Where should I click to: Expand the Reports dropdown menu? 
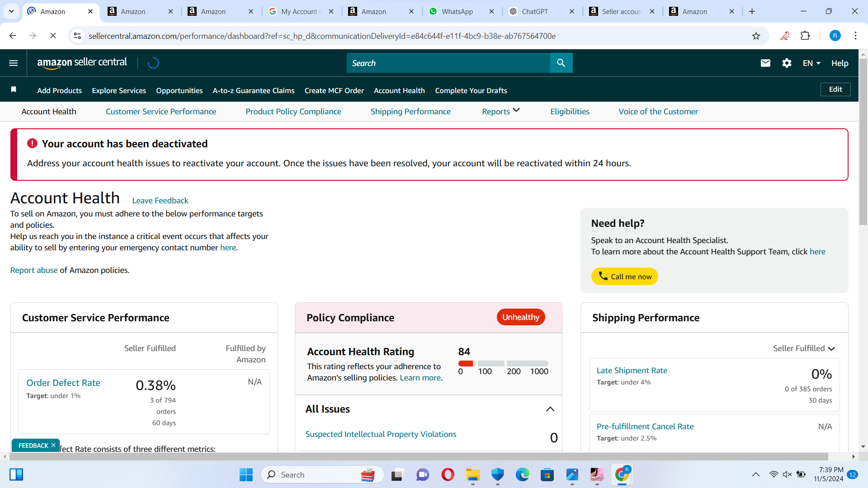[501, 111]
